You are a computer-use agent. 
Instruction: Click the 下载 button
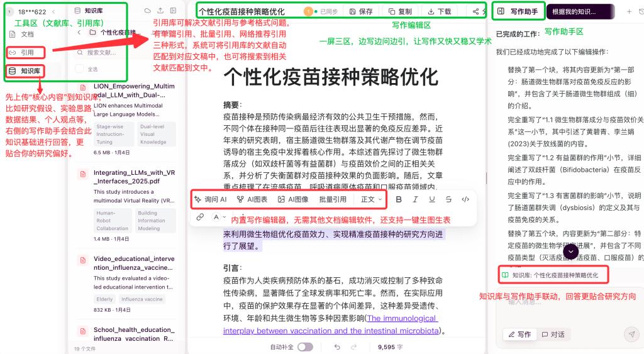coord(440,11)
